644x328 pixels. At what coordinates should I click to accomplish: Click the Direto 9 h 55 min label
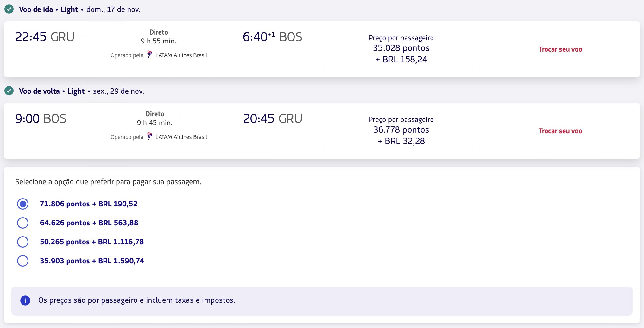coord(159,37)
